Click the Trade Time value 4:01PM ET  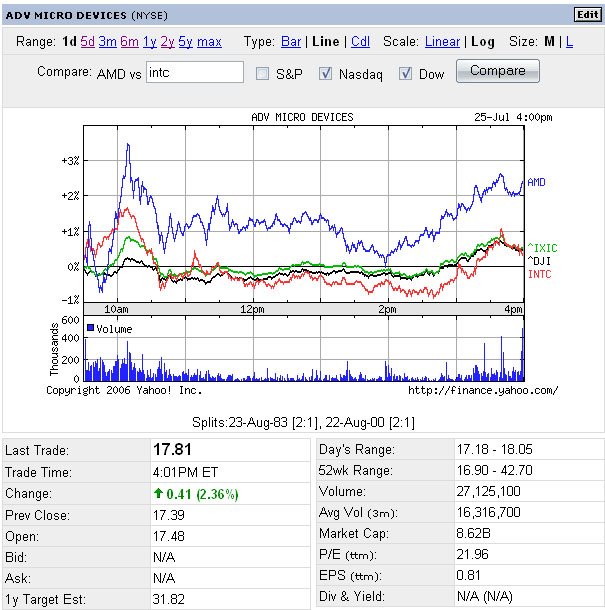(185, 472)
